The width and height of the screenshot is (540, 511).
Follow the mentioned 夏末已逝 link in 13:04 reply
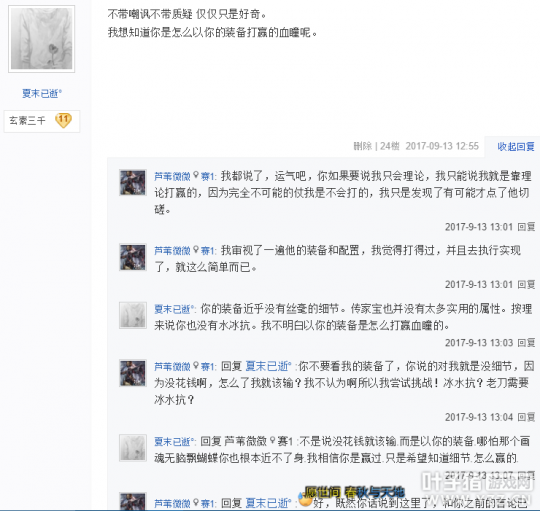click(268, 366)
